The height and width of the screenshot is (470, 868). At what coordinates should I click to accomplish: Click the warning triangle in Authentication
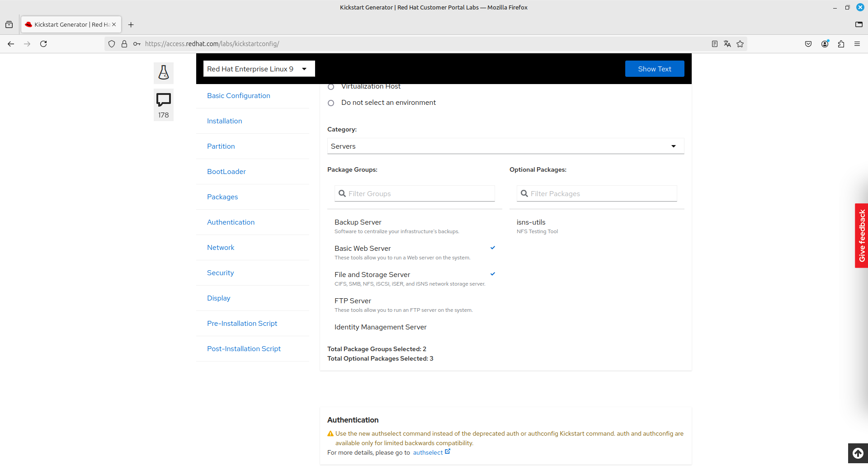pos(330,434)
